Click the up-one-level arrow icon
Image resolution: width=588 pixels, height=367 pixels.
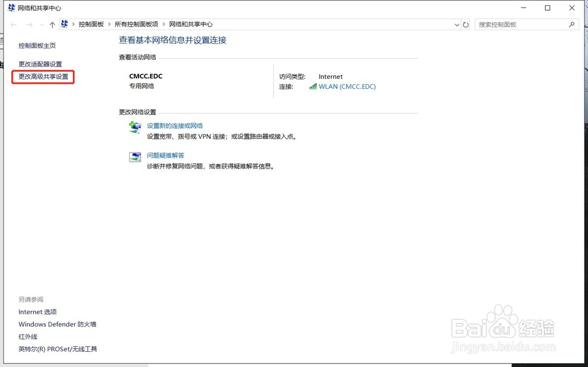[x=52, y=25]
